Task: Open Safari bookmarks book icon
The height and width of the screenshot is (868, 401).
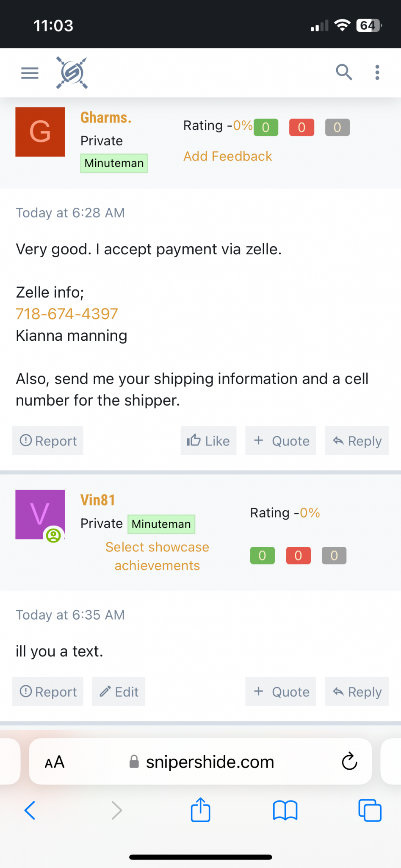Action: click(285, 810)
